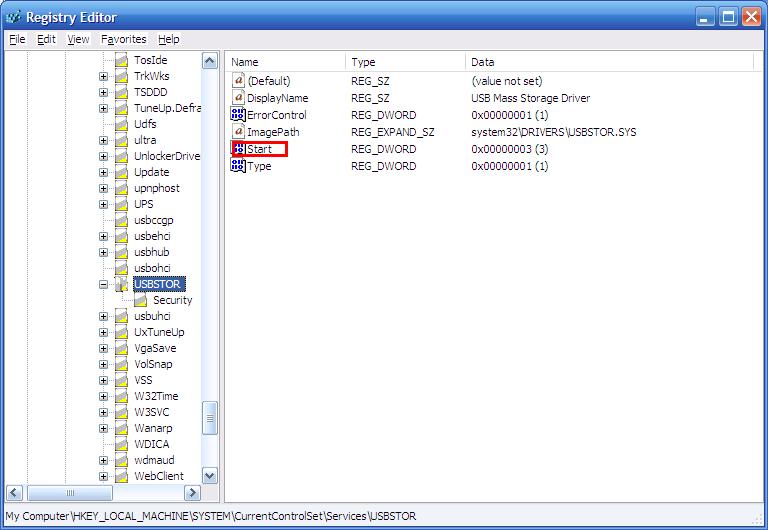Image resolution: width=768 pixels, height=530 pixels.
Task: Click the tree scroll up arrow
Action: (x=210, y=61)
